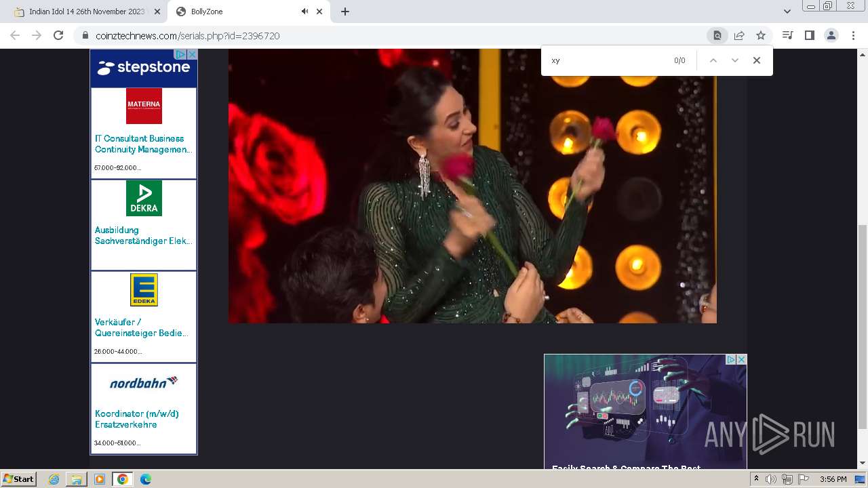Bookmark this tab with star

761,35
